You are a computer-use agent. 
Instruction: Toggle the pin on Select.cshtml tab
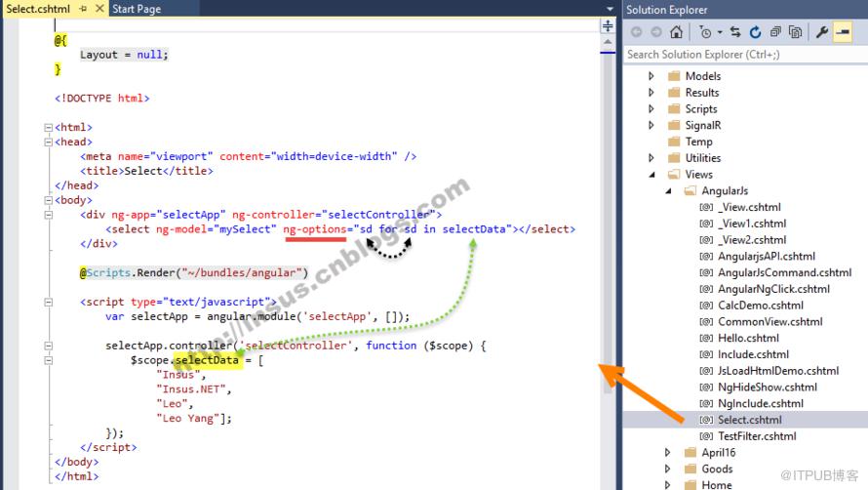tap(83, 9)
